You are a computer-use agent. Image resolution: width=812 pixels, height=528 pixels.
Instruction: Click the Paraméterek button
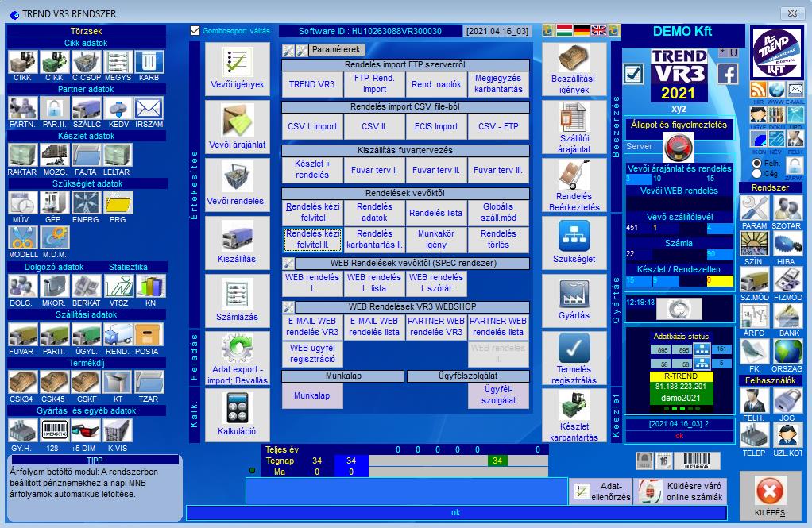point(336,50)
